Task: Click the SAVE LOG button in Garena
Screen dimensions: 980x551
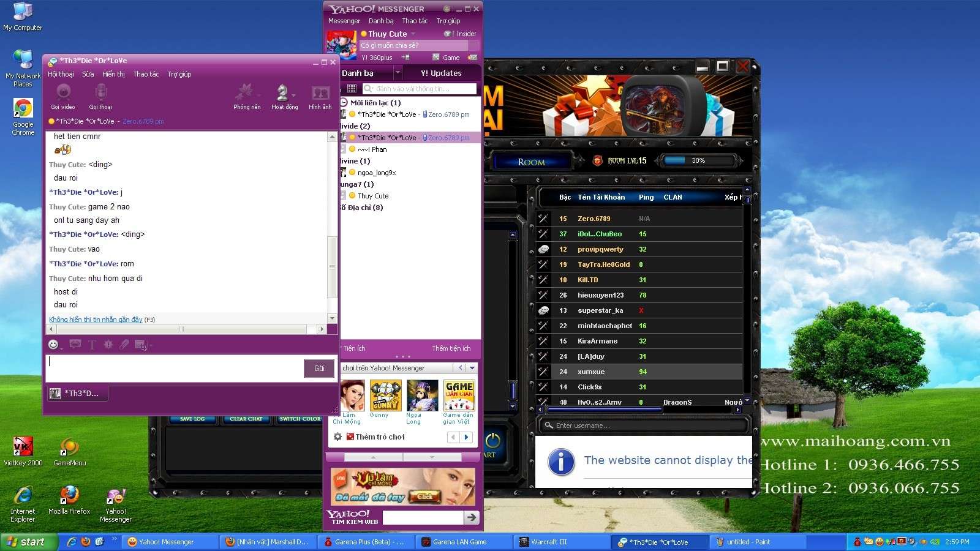Action: (x=192, y=419)
